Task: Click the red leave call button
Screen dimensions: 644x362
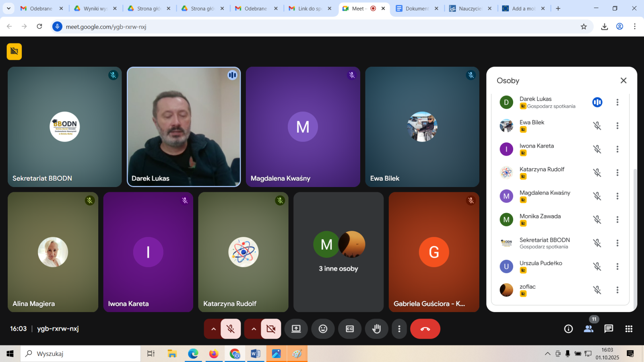Action: (425, 329)
